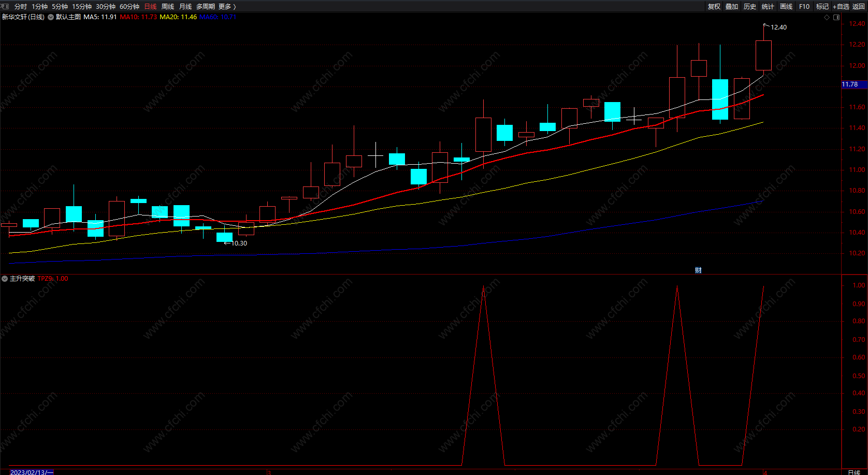Viewport: 868px width, 475px height.
Task: Click the 复权 adjustment button
Action: 714,6
